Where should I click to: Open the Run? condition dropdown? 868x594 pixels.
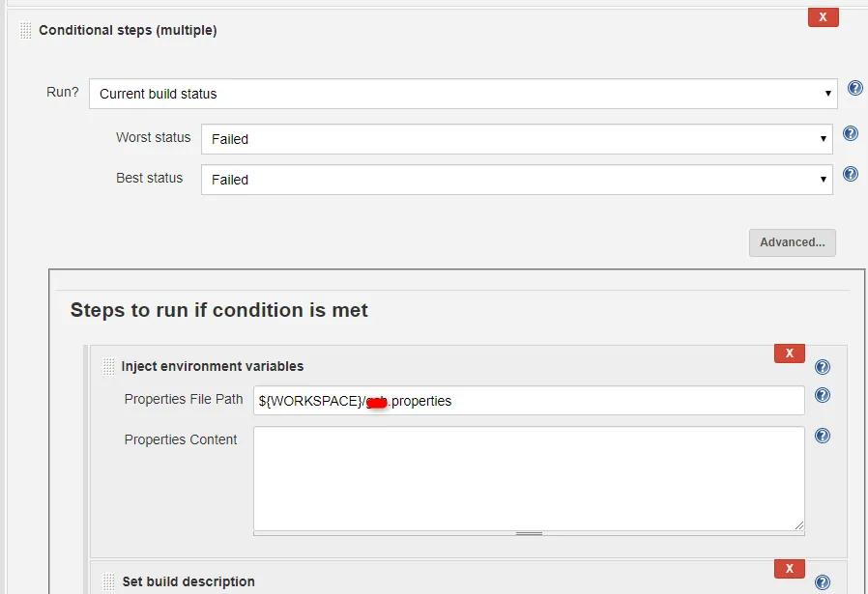[x=463, y=94]
